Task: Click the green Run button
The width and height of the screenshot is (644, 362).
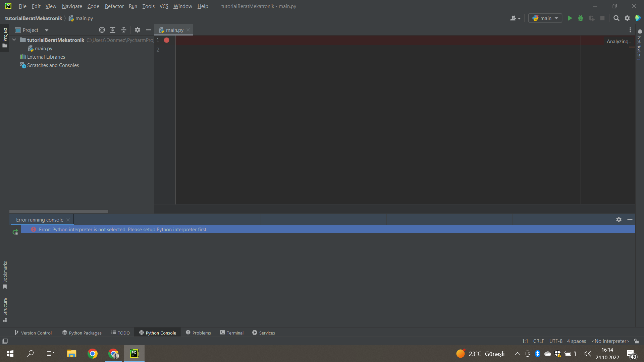Action: tap(570, 18)
